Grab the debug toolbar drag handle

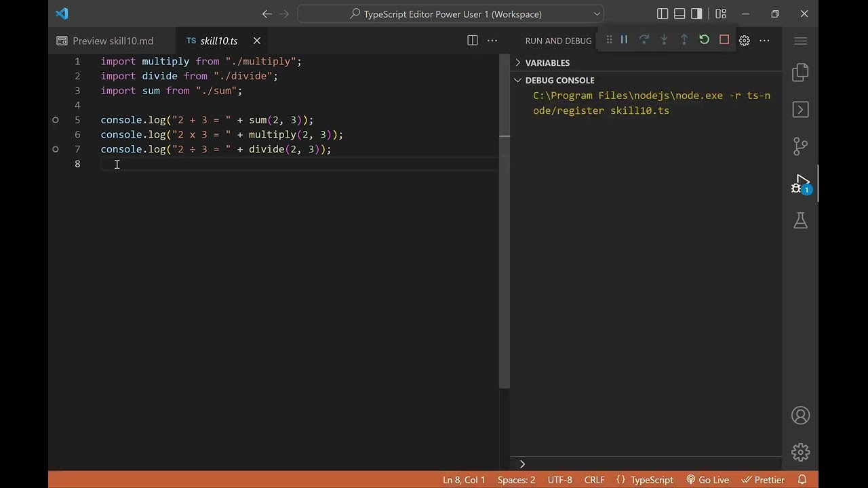[x=609, y=40]
